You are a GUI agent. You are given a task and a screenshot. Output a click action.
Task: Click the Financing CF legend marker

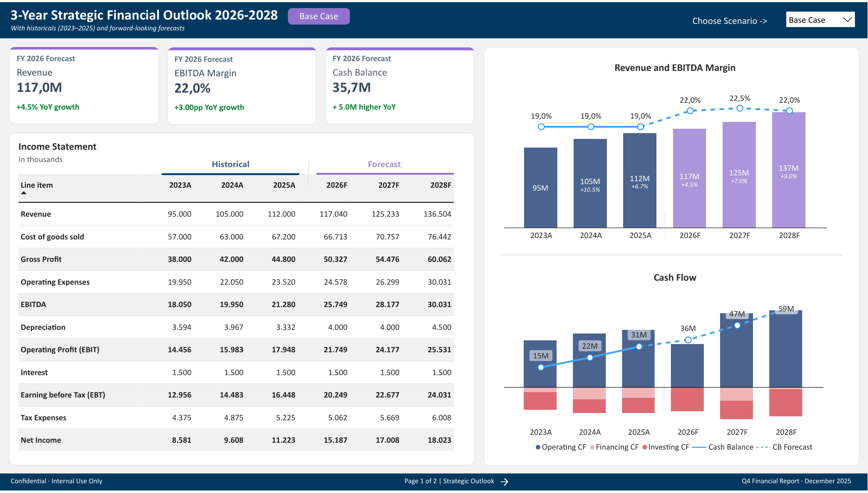pos(592,447)
